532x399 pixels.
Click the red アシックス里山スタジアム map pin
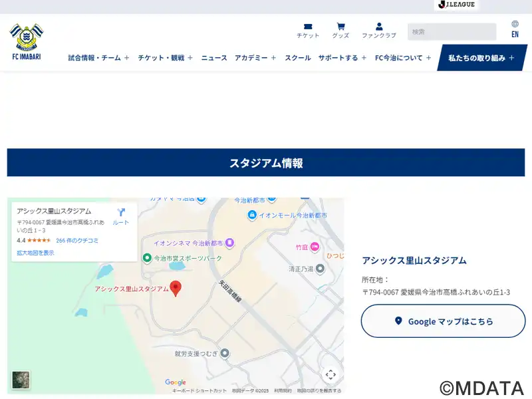click(x=176, y=289)
